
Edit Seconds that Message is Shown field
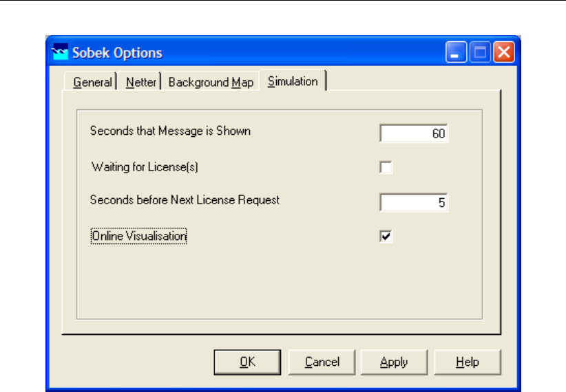pos(414,133)
